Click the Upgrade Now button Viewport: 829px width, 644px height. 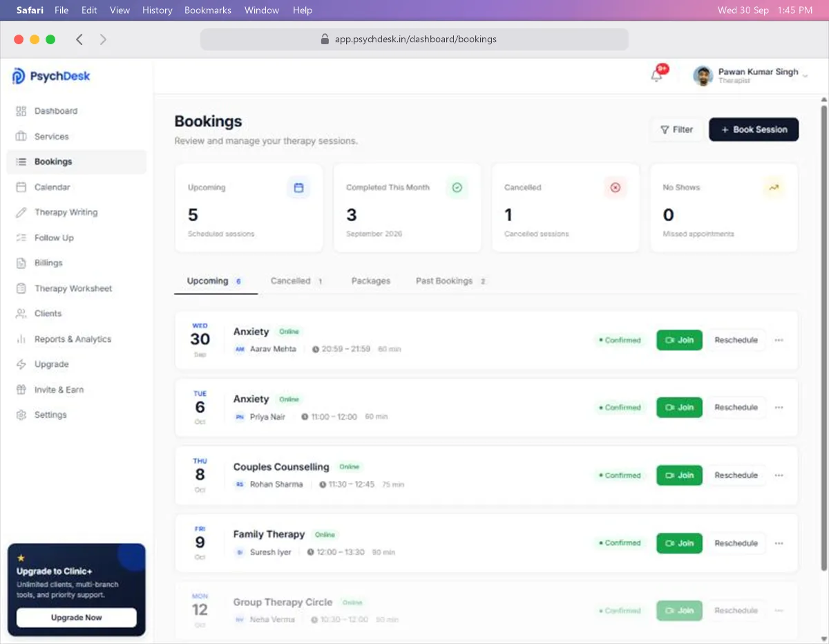[x=77, y=618]
